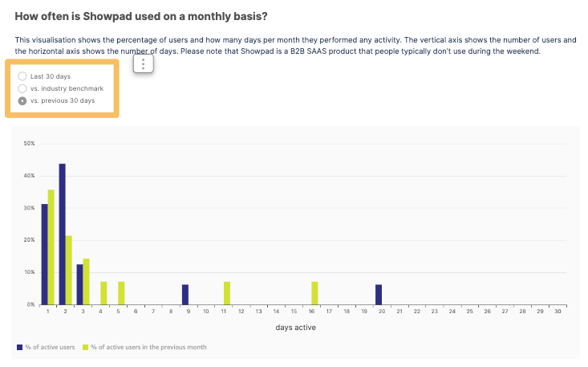588x367 pixels.
Task: Click the yellow previous month legend swatch
Action: pyautogui.click(x=84, y=347)
